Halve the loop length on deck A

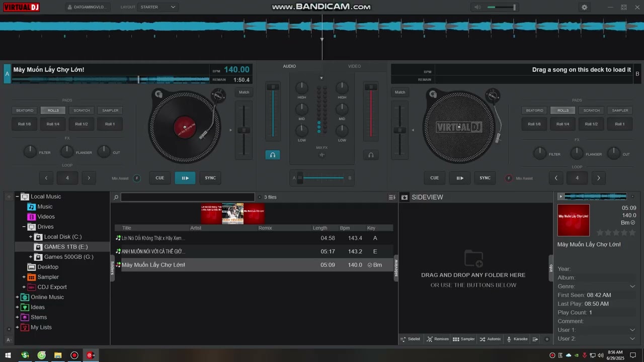(x=46, y=177)
